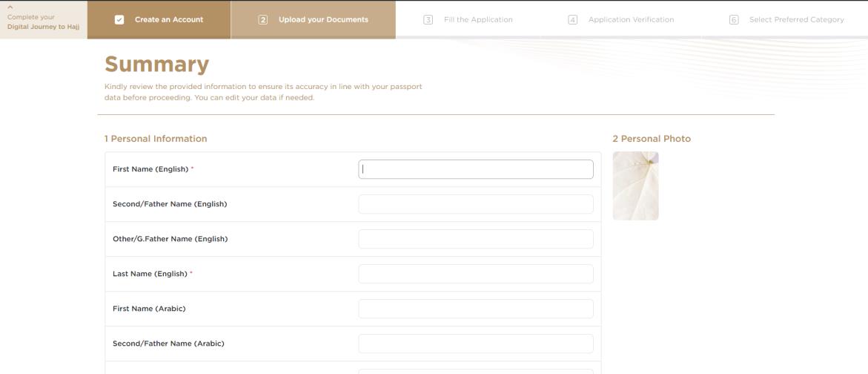Click the step 2 number icon
This screenshot has height=374, width=868.
click(263, 20)
